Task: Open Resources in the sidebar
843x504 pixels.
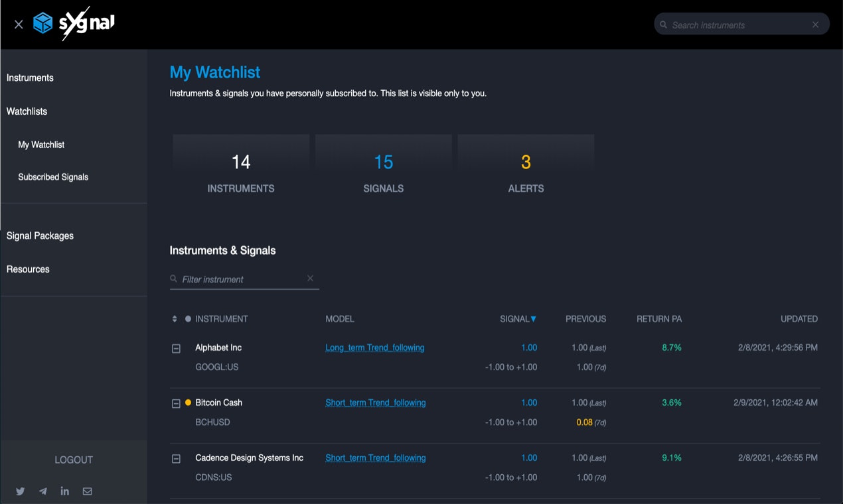Action: [28, 269]
